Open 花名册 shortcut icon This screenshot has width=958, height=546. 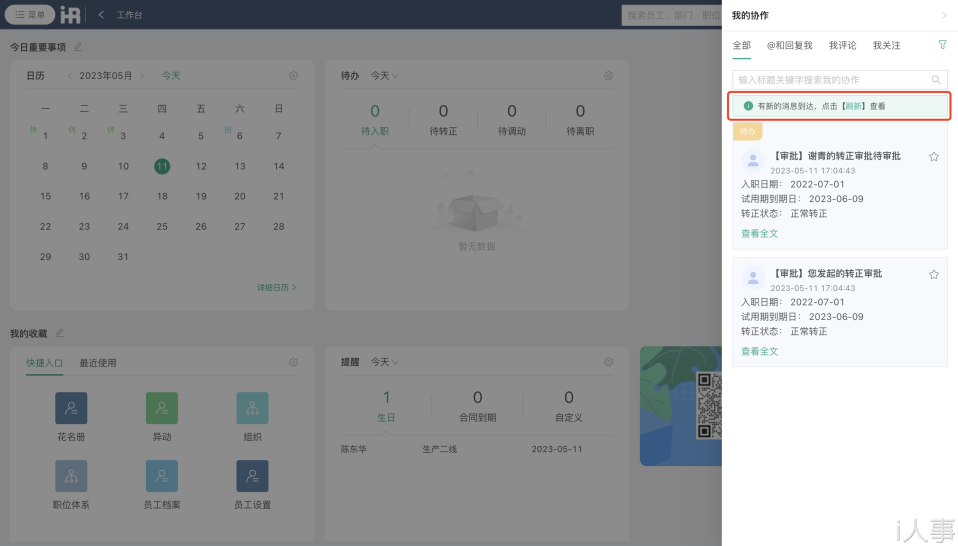coord(71,408)
